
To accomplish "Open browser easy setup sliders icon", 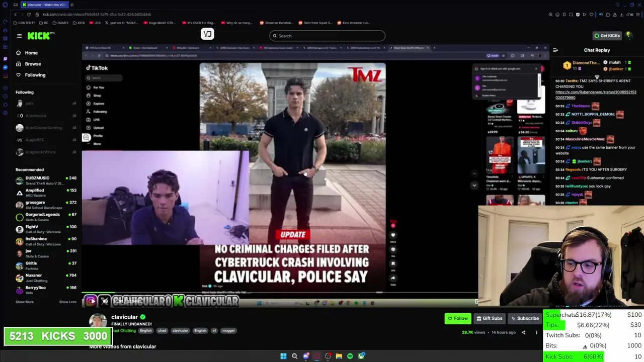I will tap(637, 15).
